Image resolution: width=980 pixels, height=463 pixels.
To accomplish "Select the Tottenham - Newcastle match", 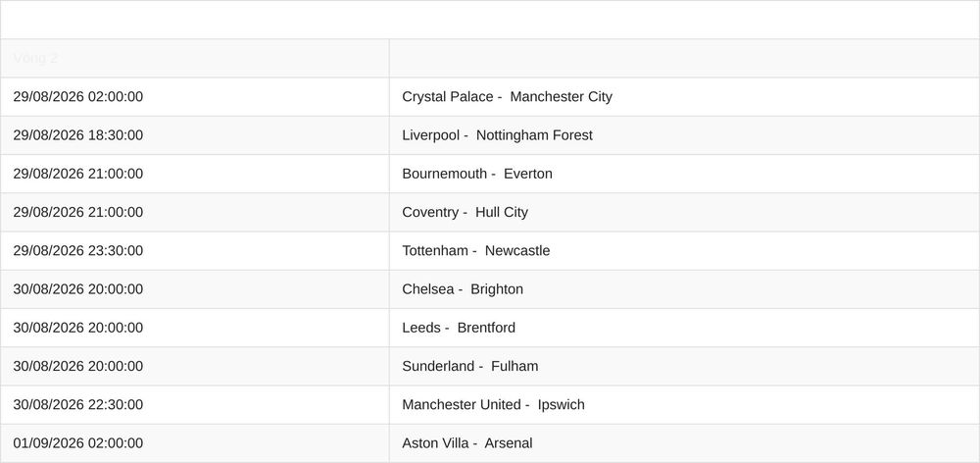I will click(x=475, y=251).
